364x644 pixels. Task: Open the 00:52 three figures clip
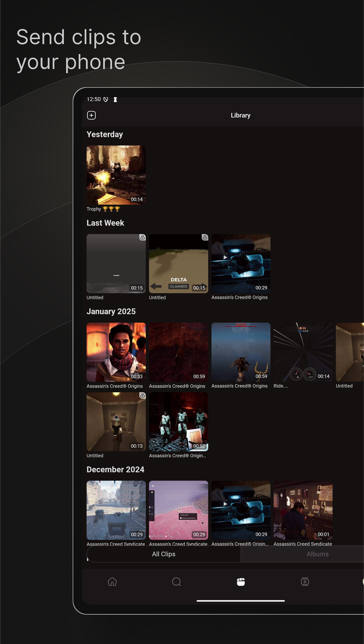coord(179,422)
